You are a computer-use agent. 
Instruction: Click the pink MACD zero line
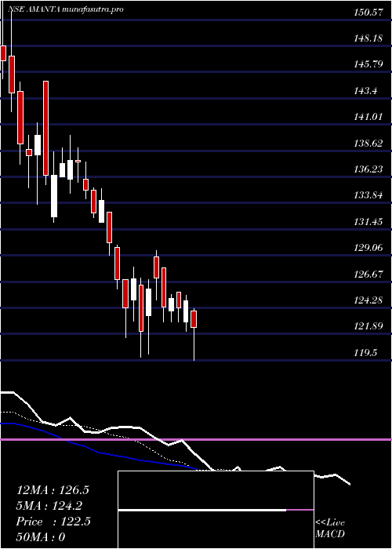[x=196, y=439]
